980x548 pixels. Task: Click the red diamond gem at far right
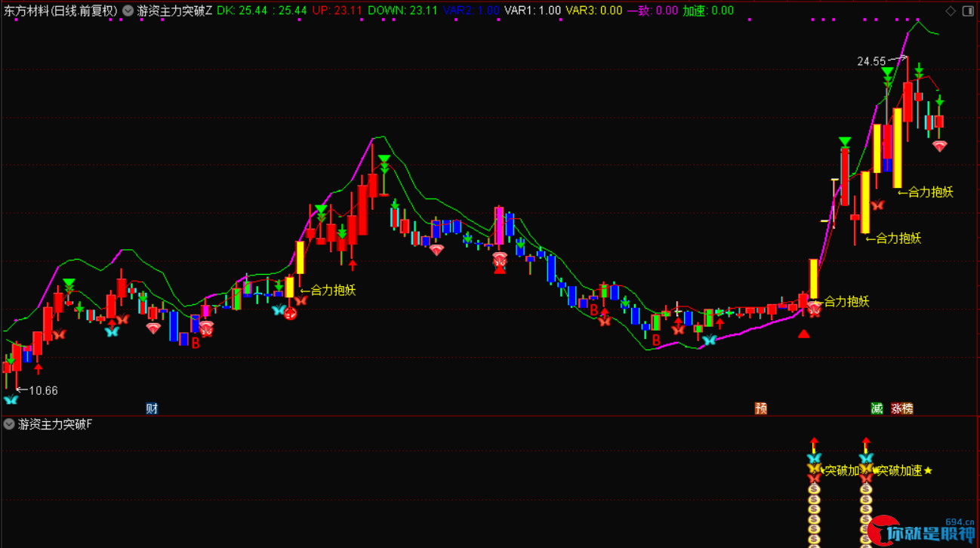tap(939, 146)
